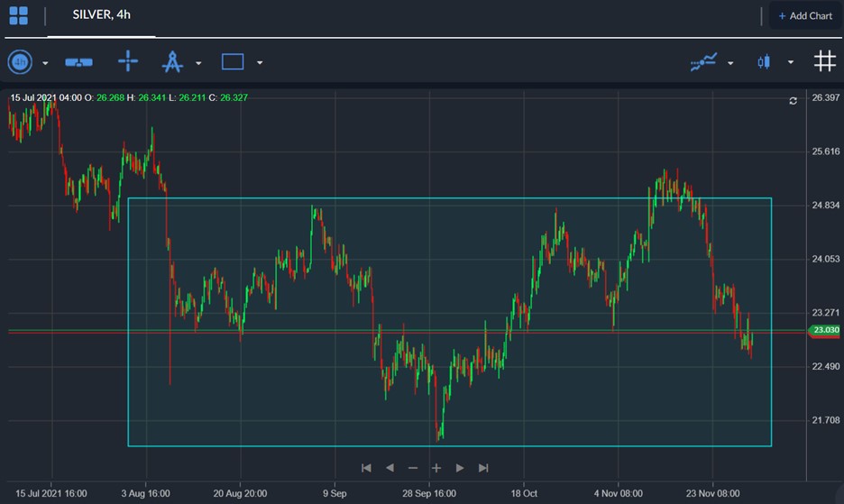Open the chart layout grid icon
Image resolution: width=844 pixels, height=504 pixels.
click(x=18, y=15)
